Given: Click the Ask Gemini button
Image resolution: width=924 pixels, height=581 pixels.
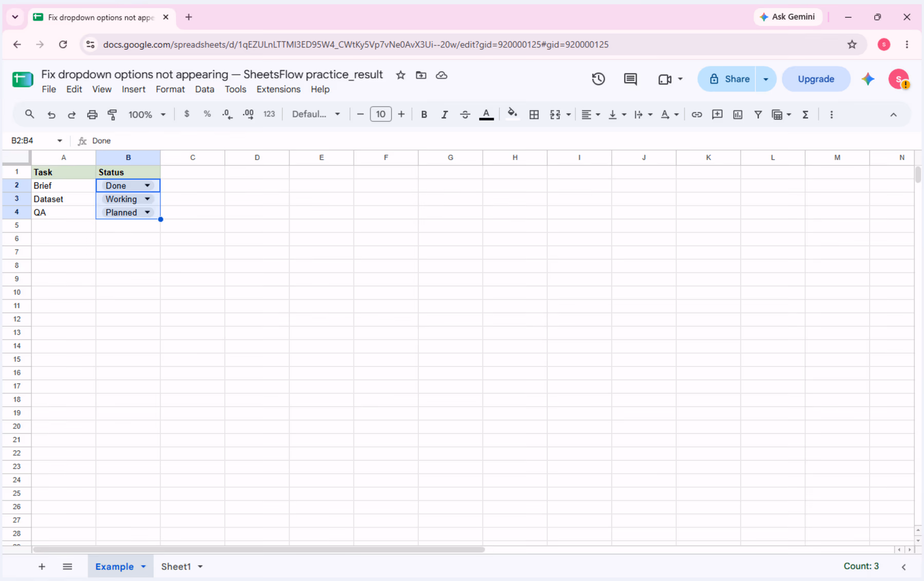Looking at the screenshot, I should [787, 17].
